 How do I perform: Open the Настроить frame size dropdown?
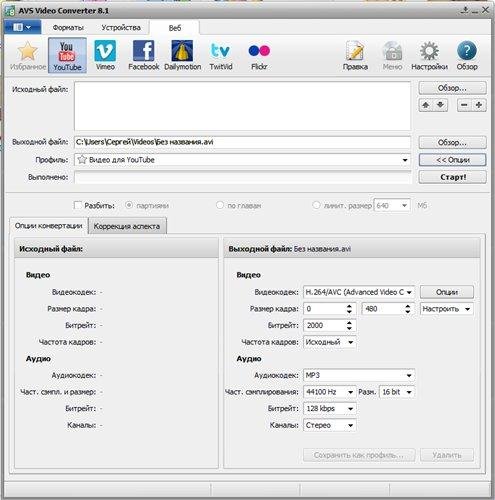coord(446,309)
